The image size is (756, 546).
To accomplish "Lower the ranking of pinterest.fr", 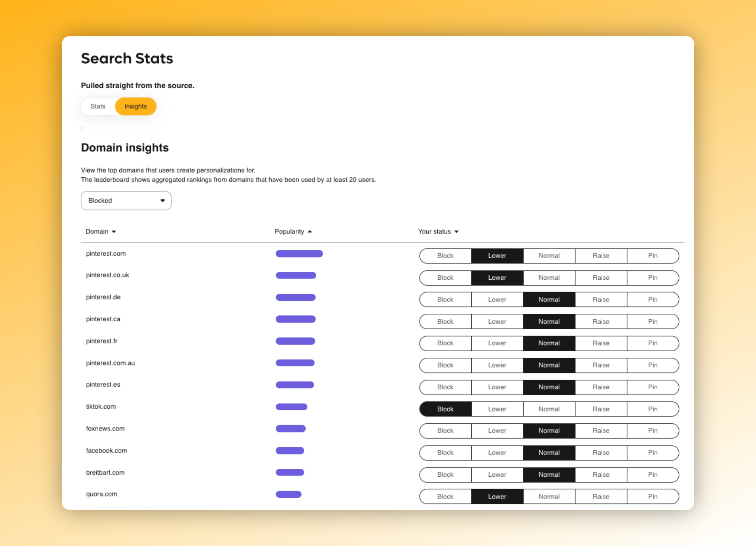I will (497, 343).
